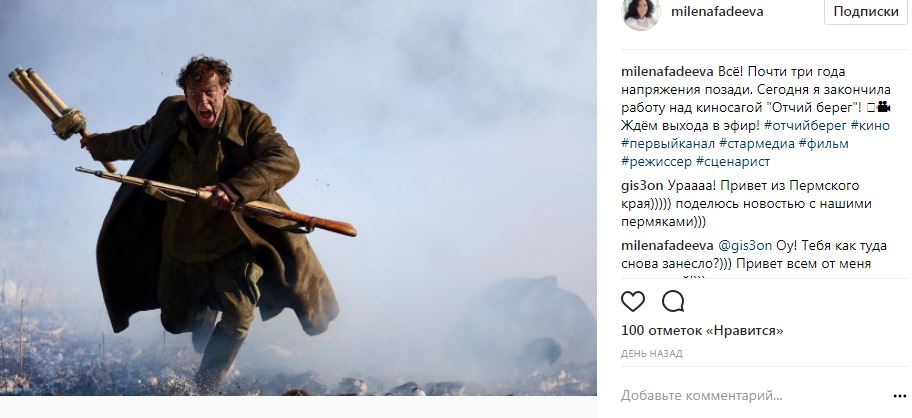Screen dimensions: 912x418
Task: Open milenafadeeva username in the caption
Action: pyautogui.click(x=667, y=72)
